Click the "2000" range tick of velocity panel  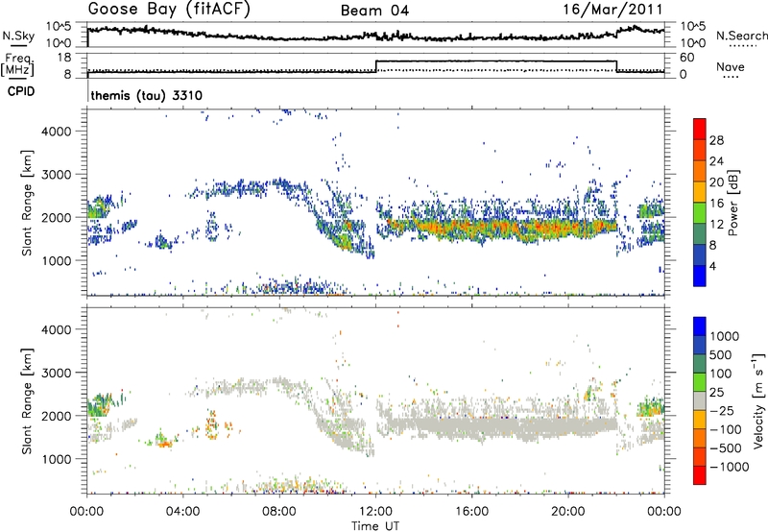57,416
